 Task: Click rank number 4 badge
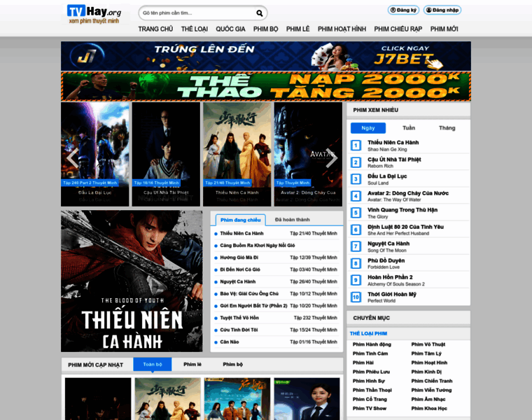[356, 196]
